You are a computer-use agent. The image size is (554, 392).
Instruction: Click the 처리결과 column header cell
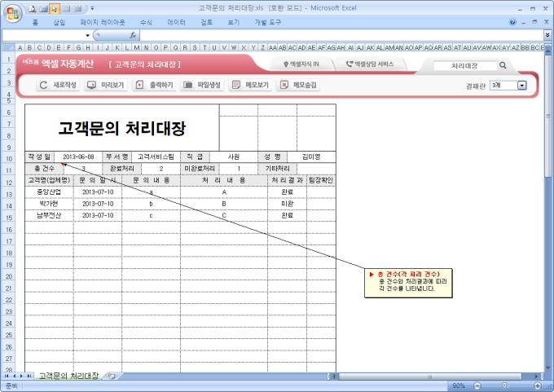pyautogui.click(x=288, y=180)
